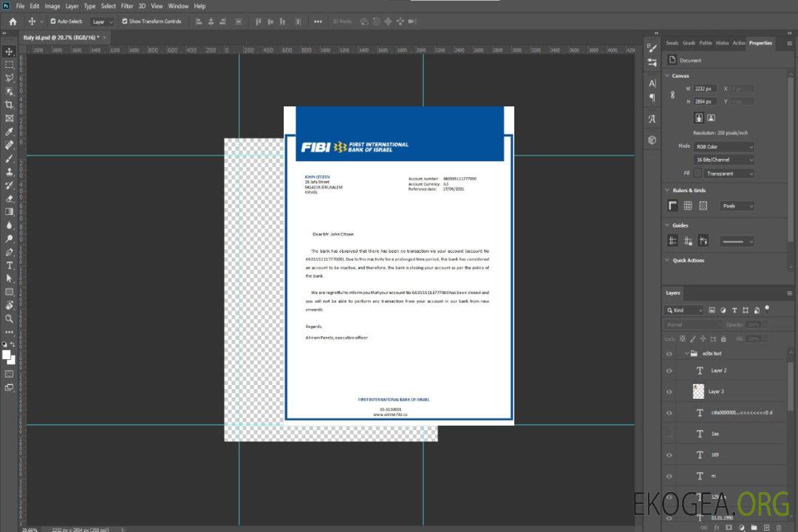Switch to the Swatches panel tab
The width and height of the screenshot is (798, 532).
672,43
